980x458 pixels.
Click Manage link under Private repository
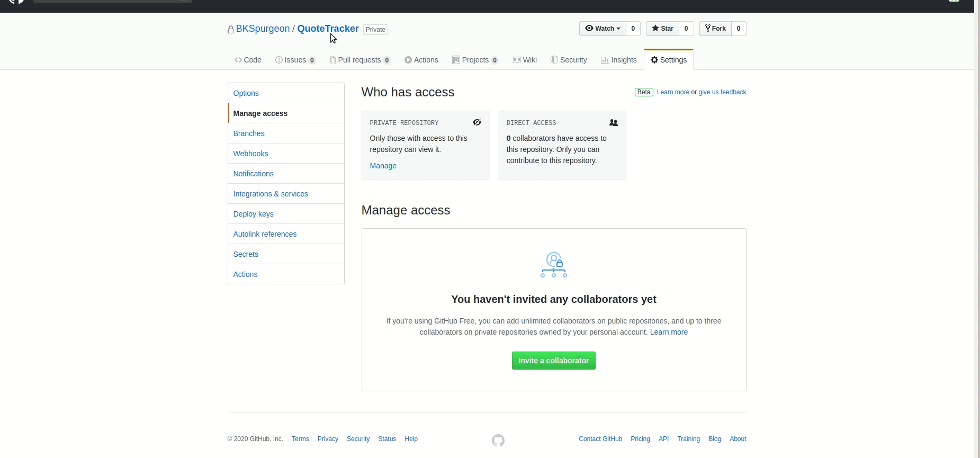pyautogui.click(x=383, y=166)
